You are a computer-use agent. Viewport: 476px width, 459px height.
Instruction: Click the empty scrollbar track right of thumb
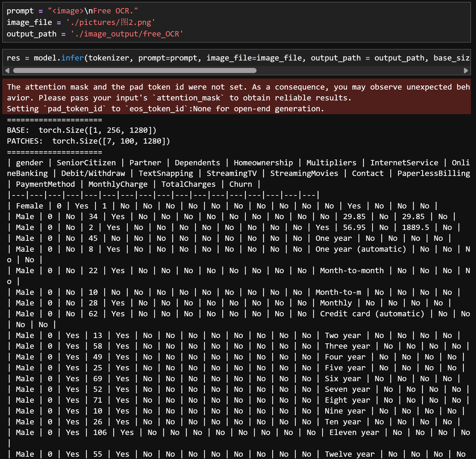point(360,71)
